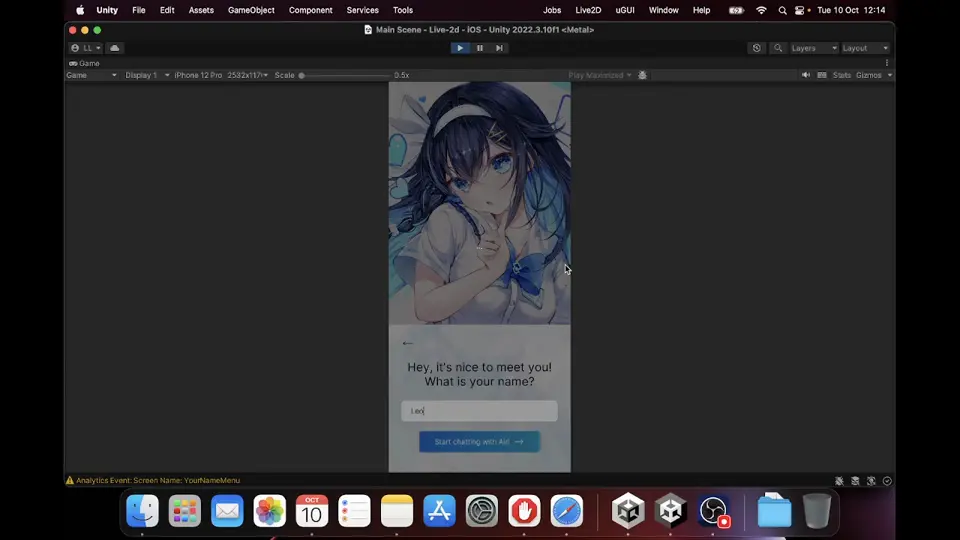
Task: Click the back arrow in name menu
Action: coord(408,343)
